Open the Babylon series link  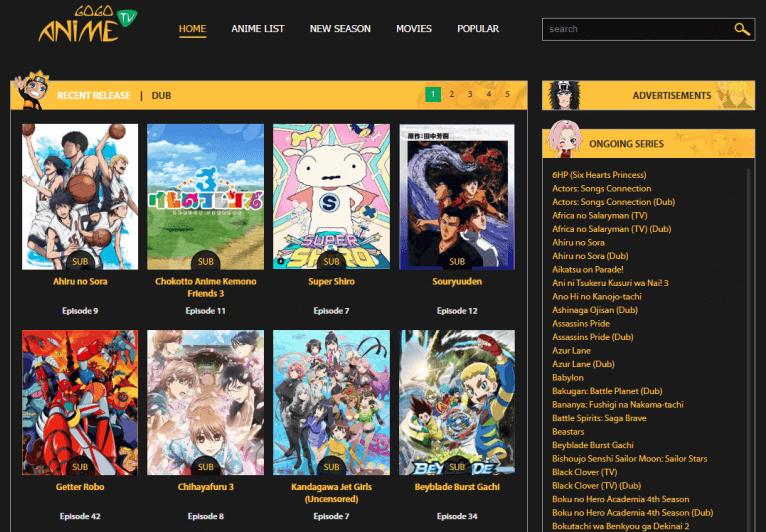568,378
